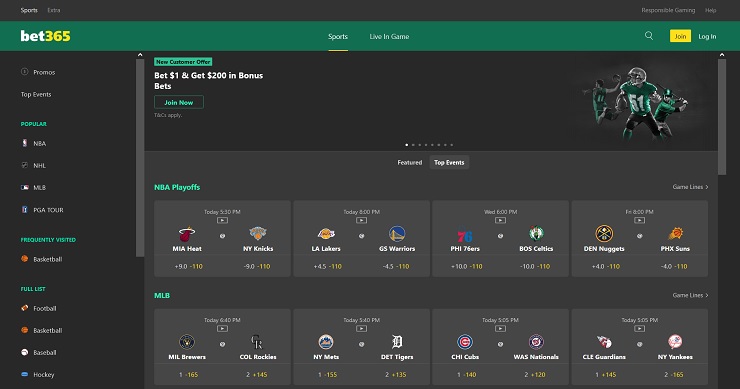Open the search magnifier icon
Screen dimensions: 740x389
point(649,36)
